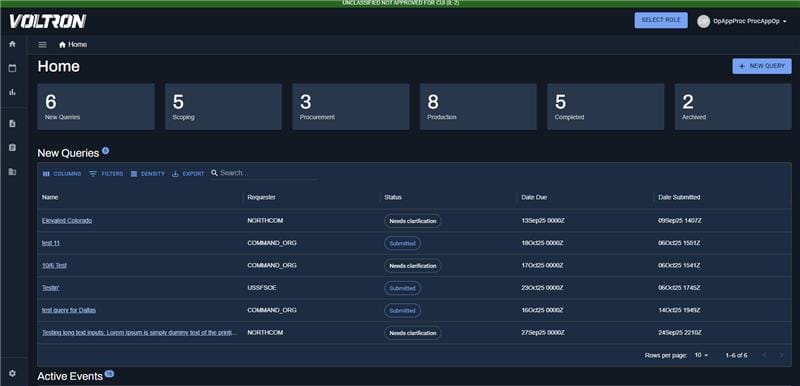Click the Active Events count badge

point(109,374)
